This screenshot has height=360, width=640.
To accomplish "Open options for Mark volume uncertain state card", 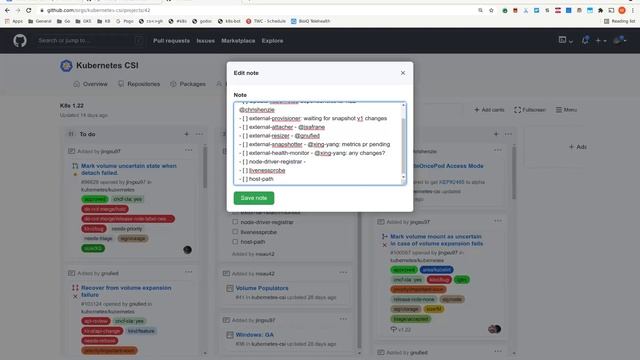I will [189, 150].
